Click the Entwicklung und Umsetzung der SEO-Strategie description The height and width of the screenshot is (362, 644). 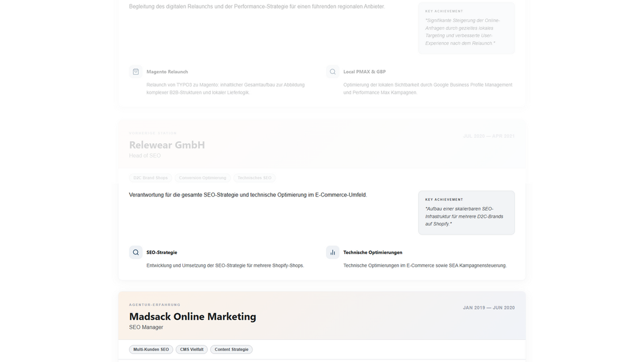click(225, 265)
